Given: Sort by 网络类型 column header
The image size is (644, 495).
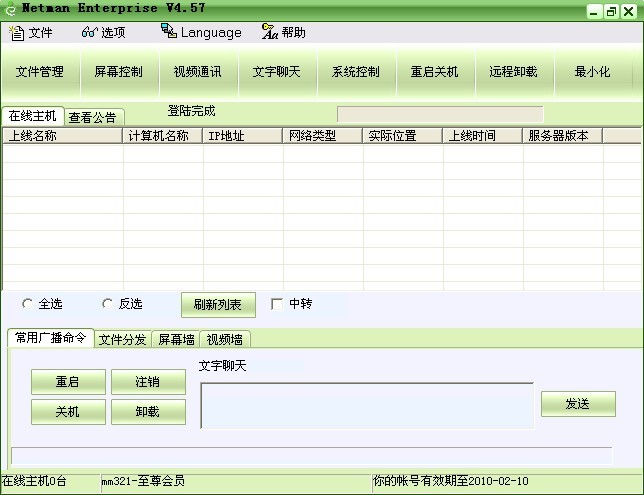Looking at the screenshot, I should click(x=323, y=136).
